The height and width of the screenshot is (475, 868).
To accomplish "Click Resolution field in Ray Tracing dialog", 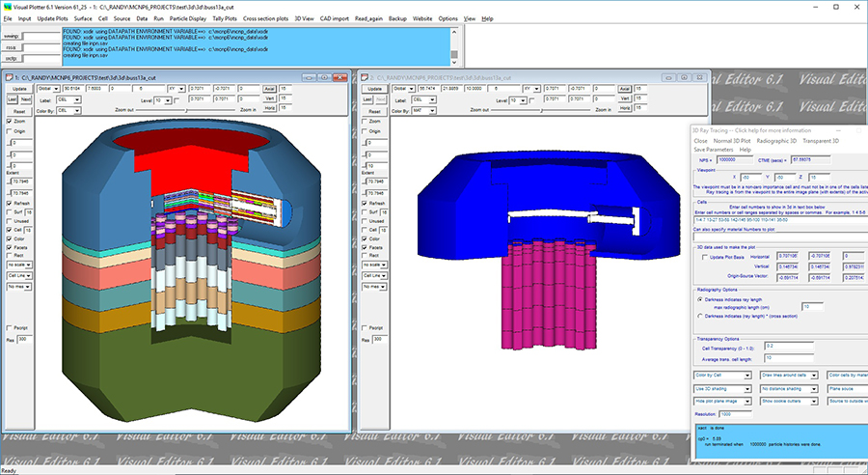I will [x=735, y=414].
